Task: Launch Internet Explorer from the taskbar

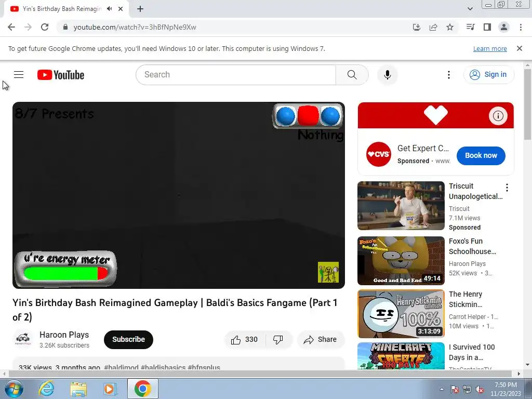Action: [46, 389]
